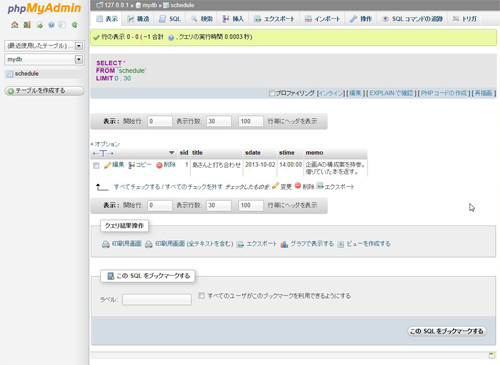This screenshot has width=500, height=365.
Task: Click the print view printer icon
Action: (x=106, y=244)
